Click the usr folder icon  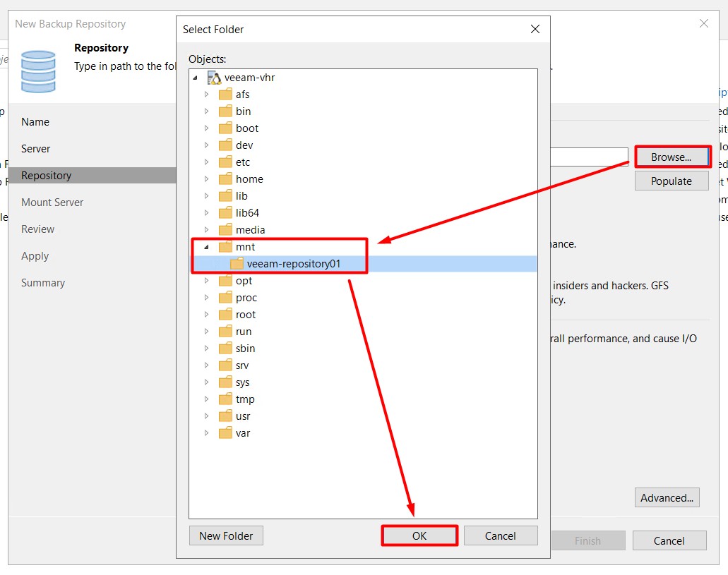pyautogui.click(x=226, y=416)
